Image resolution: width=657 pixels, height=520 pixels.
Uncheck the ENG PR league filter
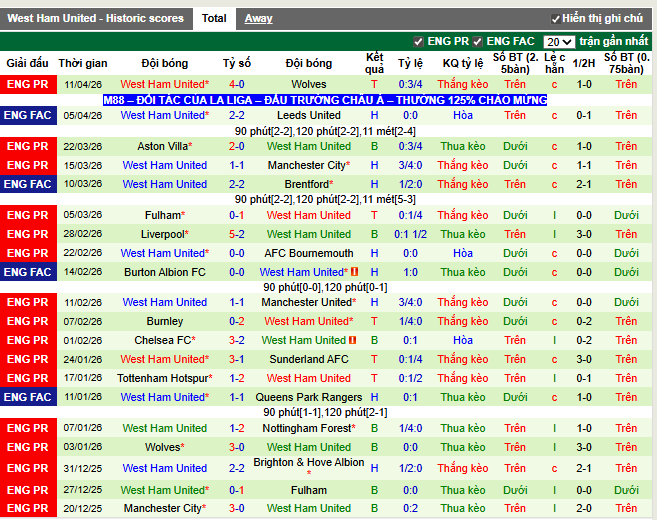[x=419, y=42]
